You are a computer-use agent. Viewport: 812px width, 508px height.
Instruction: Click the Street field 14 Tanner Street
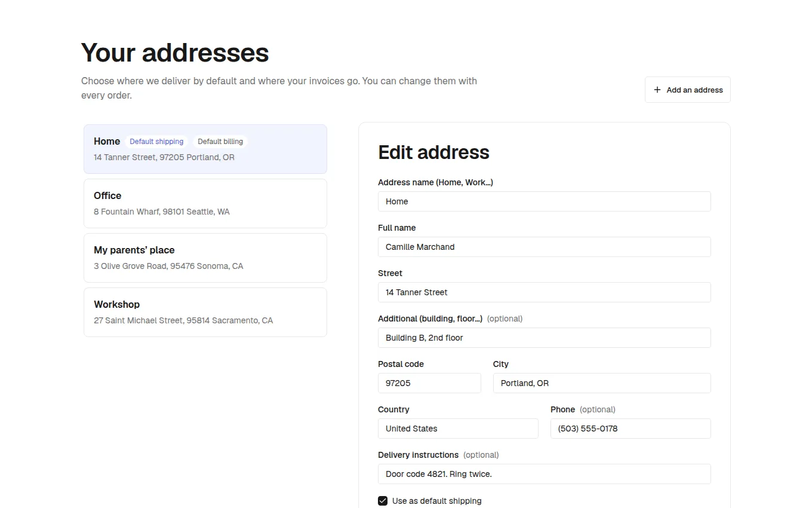coord(545,292)
